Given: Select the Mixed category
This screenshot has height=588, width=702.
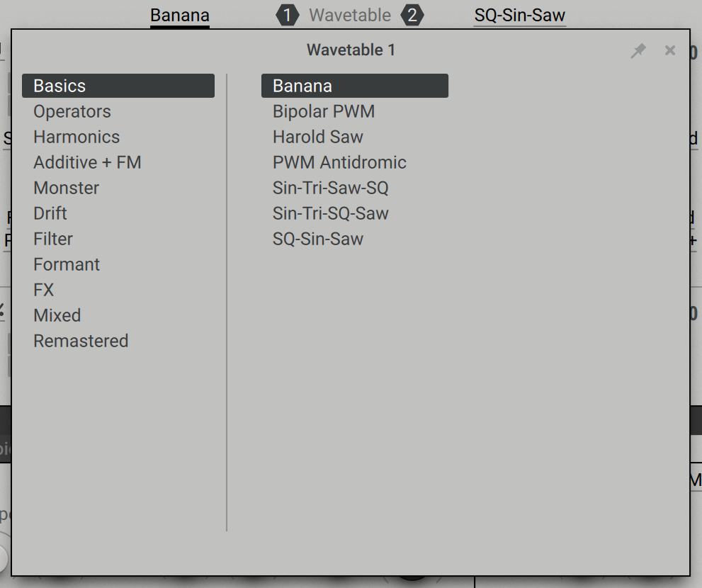Looking at the screenshot, I should tap(57, 315).
